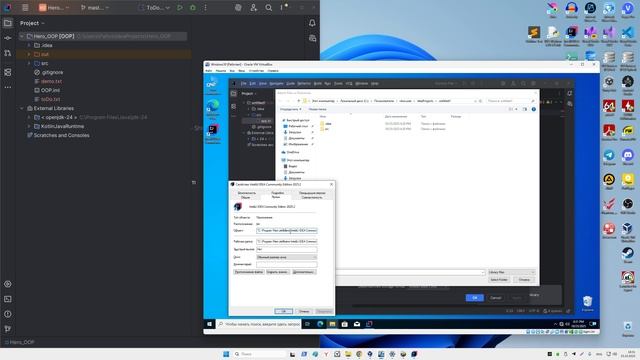The image size is (640, 360).
Task: Expand the openjdk-24 library arrow
Action: click(x=29, y=117)
